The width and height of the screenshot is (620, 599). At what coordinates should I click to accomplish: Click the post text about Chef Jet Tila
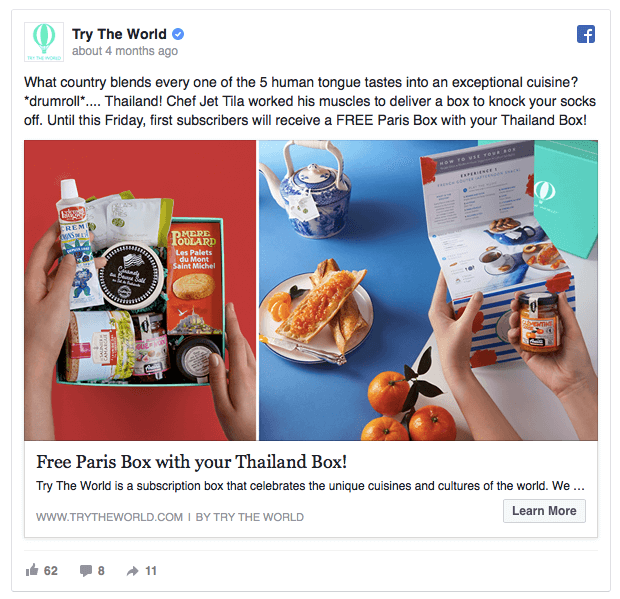[x=310, y=101]
